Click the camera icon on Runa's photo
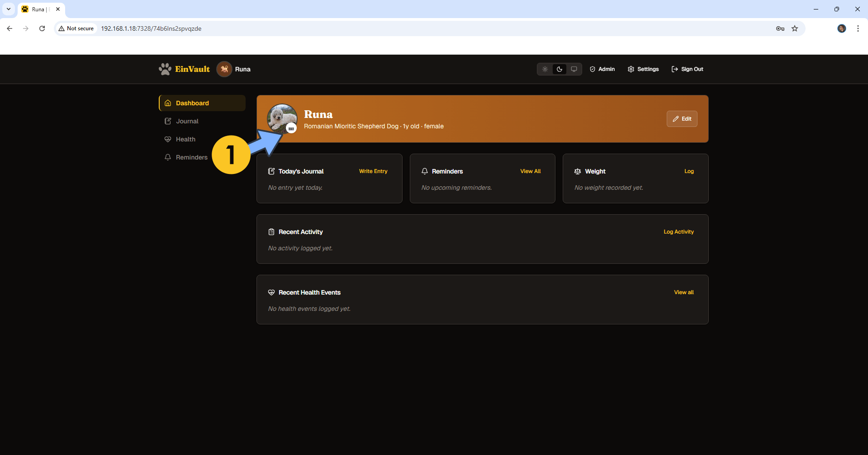Screen dimensions: 868x455 coord(291,128)
